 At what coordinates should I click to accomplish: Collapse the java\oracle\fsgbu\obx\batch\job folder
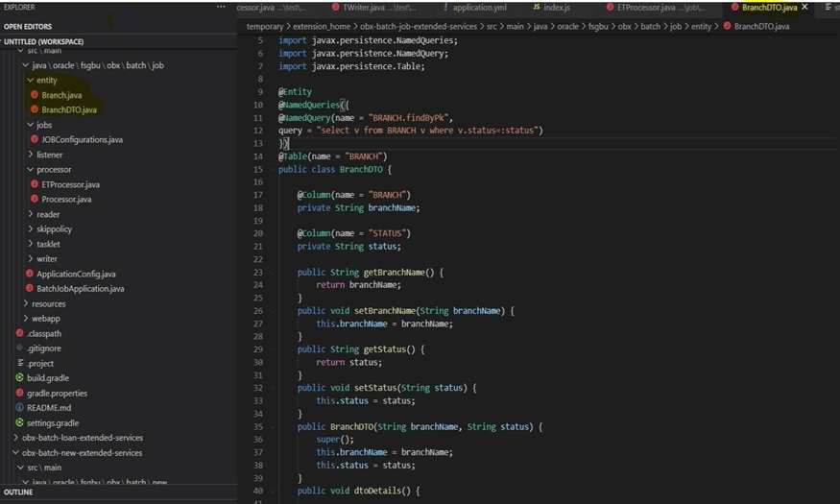tap(25, 65)
